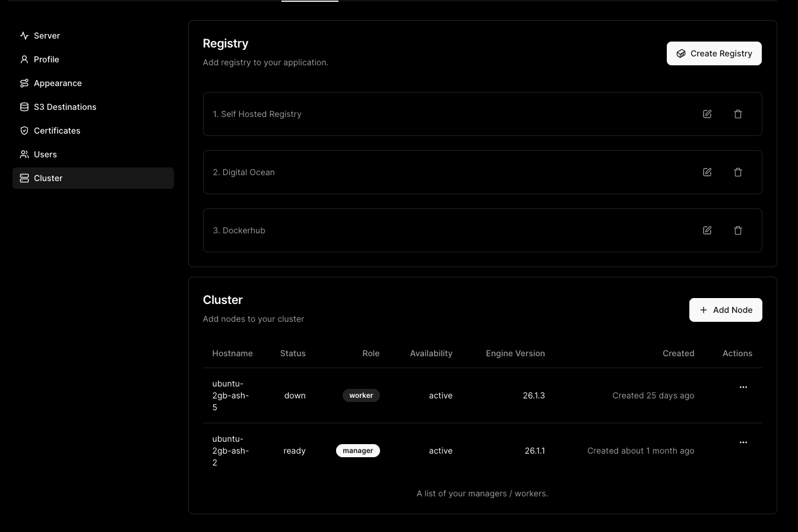The height and width of the screenshot is (532, 798).
Task: Click the '2. Digital Ocean' text
Action: pos(244,172)
